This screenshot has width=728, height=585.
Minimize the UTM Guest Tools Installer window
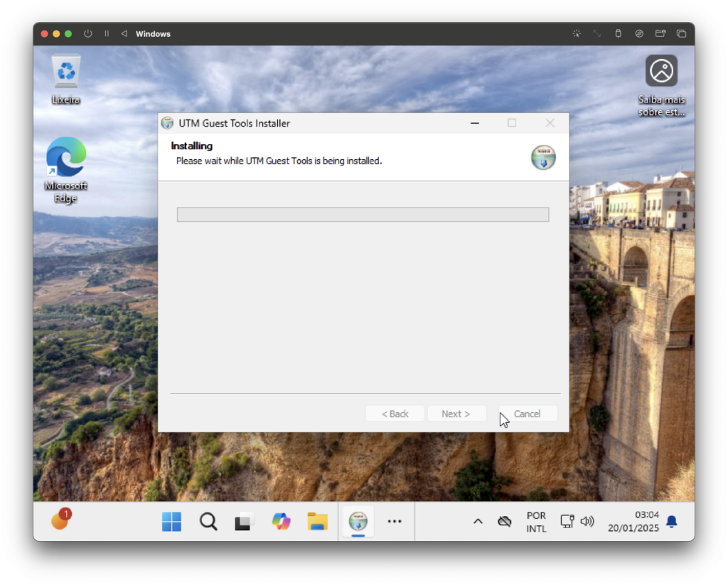(474, 123)
